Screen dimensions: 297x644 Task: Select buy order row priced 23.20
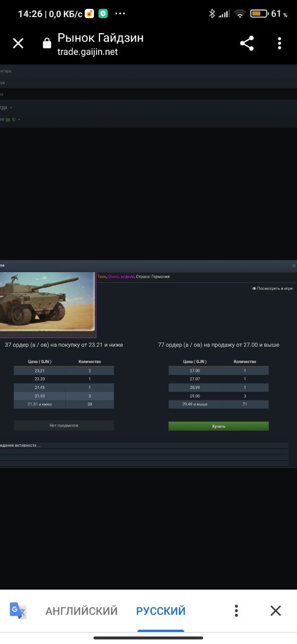(x=64, y=379)
